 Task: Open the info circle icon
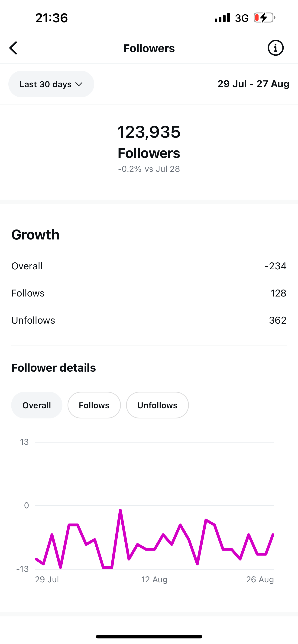point(275,48)
